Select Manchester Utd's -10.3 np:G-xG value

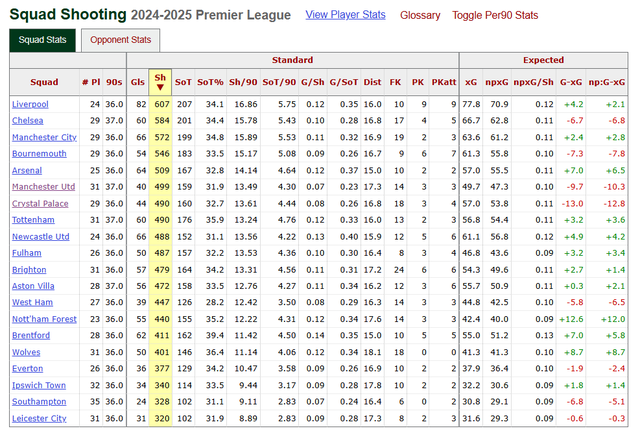point(607,187)
